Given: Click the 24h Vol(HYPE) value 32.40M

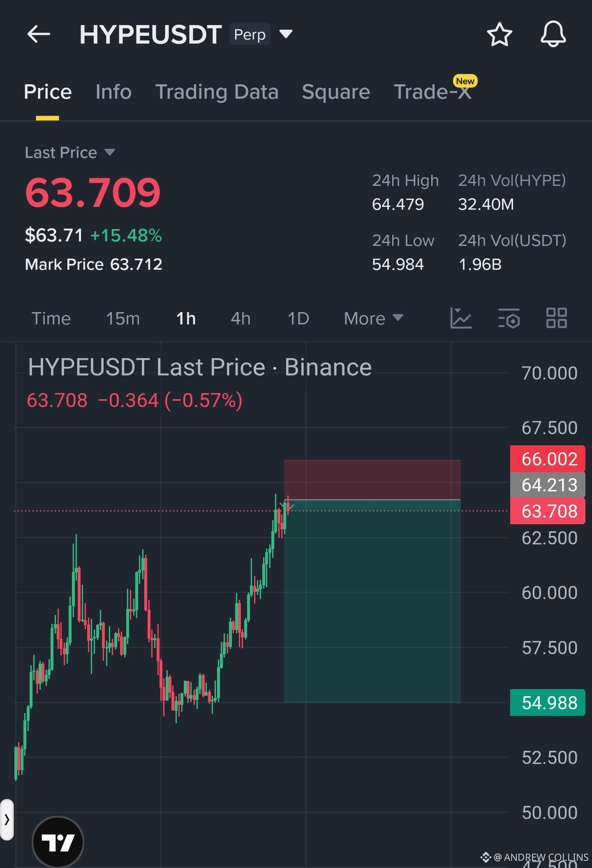Looking at the screenshot, I should [486, 204].
